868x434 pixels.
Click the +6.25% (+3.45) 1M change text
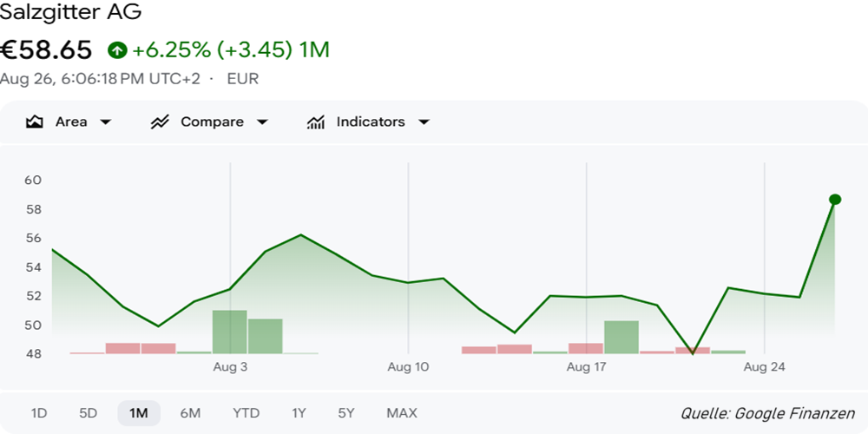pyautogui.click(x=231, y=50)
